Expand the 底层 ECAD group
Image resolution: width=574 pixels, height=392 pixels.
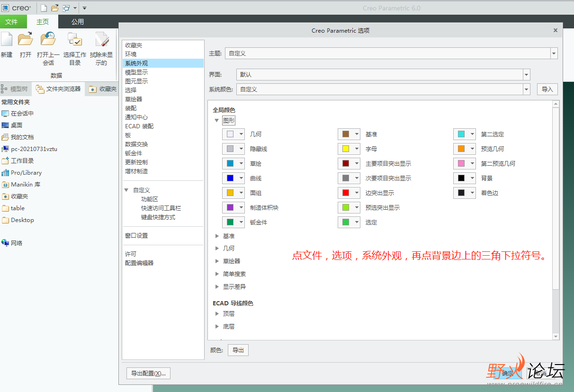(217, 327)
